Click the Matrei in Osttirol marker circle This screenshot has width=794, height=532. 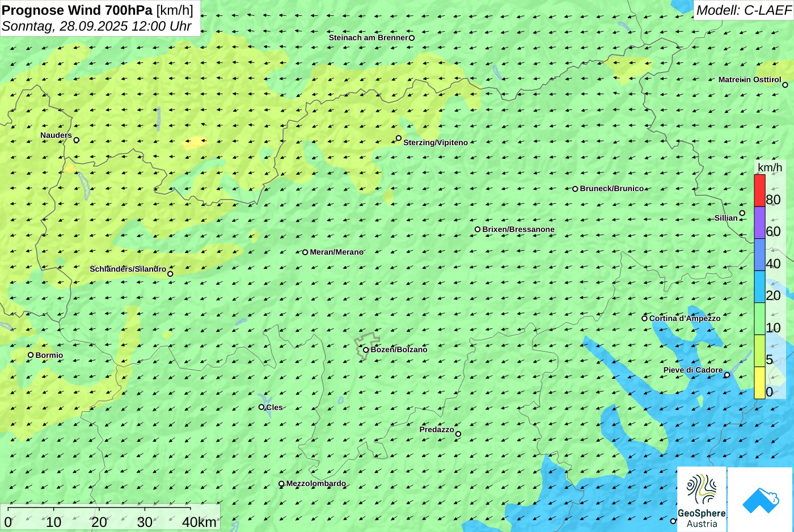(x=785, y=85)
